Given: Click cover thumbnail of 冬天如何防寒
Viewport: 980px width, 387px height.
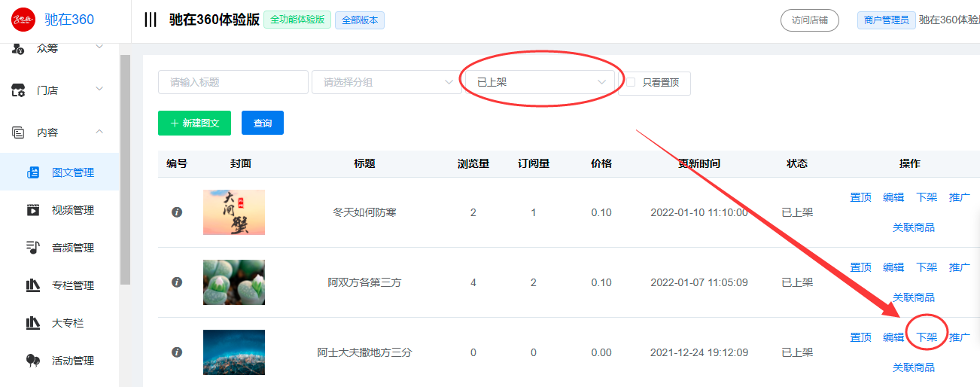Looking at the screenshot, I should click(x=234, y=212).
